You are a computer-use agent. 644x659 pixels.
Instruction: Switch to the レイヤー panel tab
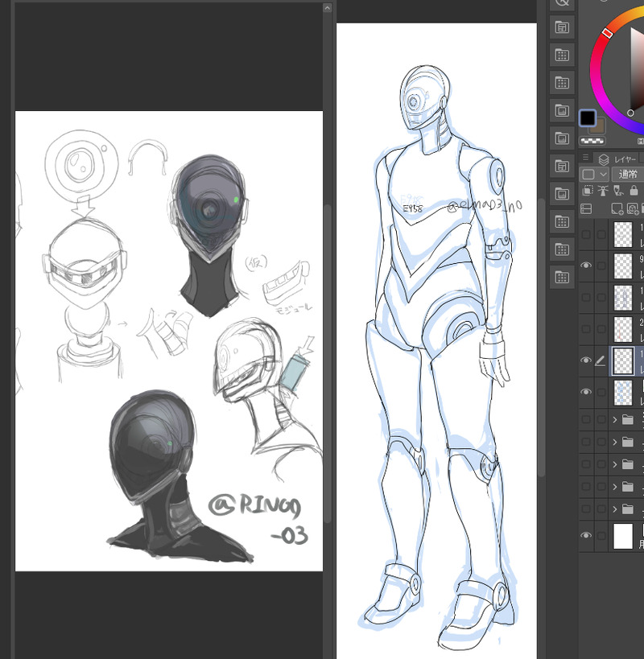pyautogui.click(x=618, y=159)
